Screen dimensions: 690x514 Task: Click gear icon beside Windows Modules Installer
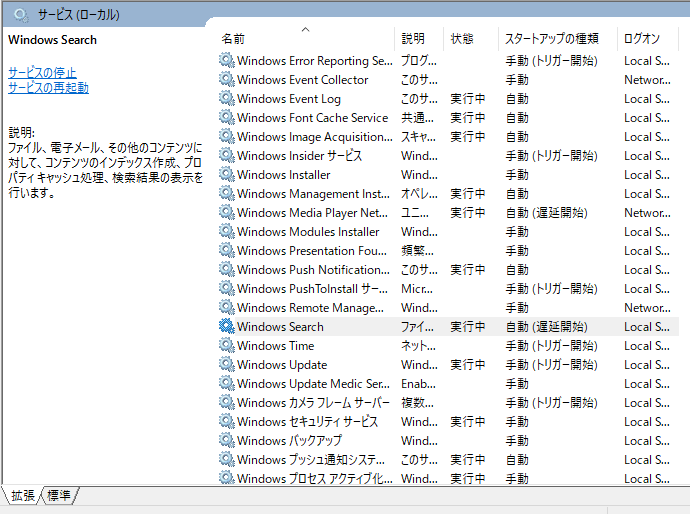click(x=227, y=231)
